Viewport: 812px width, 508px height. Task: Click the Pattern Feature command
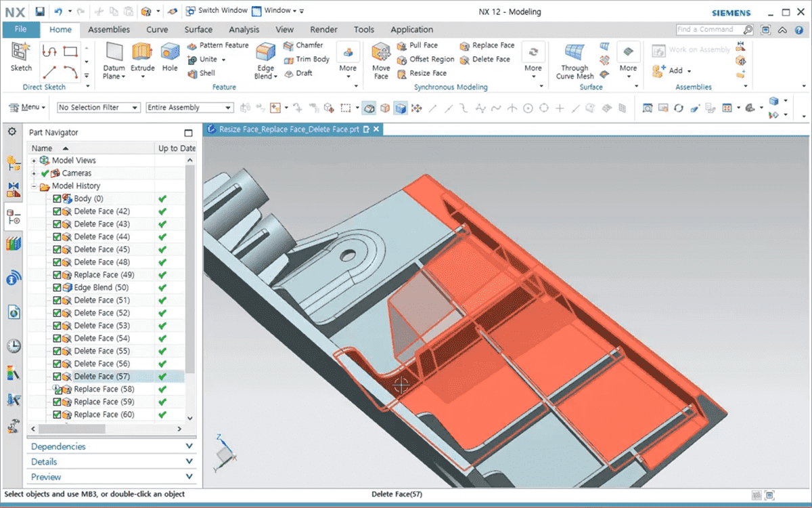(x=218, y=45)
